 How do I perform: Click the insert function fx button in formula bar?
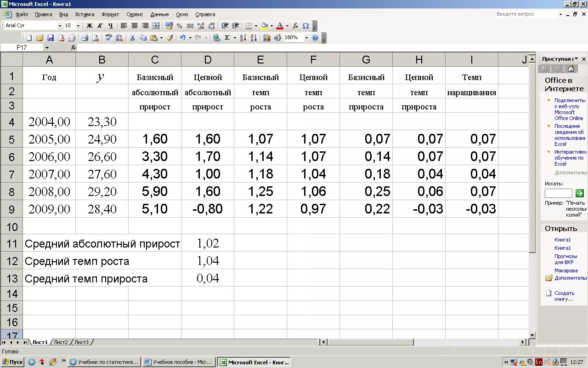coord(73,47)
